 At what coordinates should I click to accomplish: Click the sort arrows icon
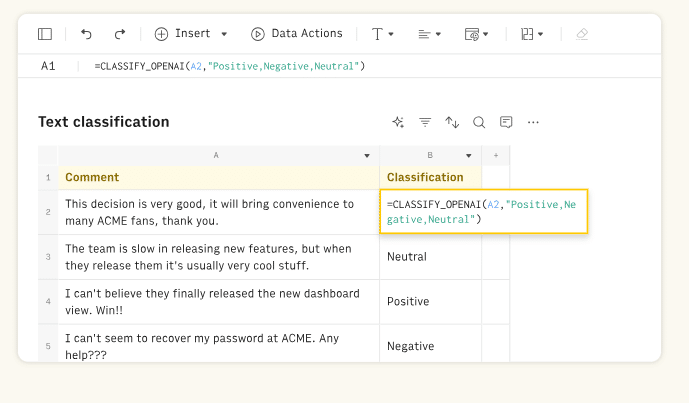[x=452, y=122]
